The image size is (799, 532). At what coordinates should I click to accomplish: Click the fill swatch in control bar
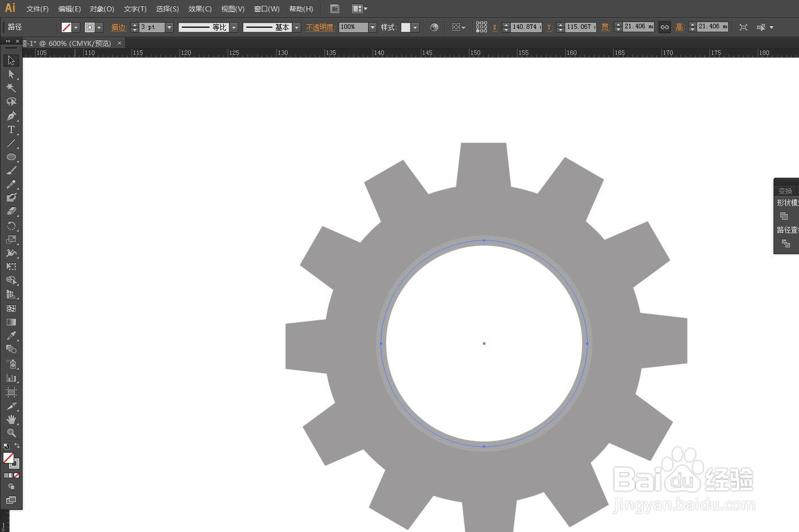[66, 27]
